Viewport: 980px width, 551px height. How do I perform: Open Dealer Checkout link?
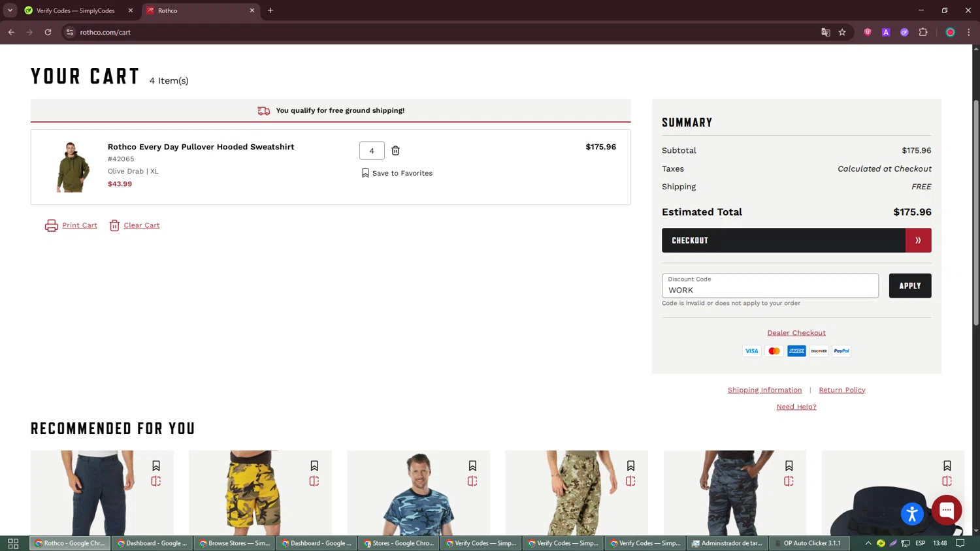pos(796,333)
